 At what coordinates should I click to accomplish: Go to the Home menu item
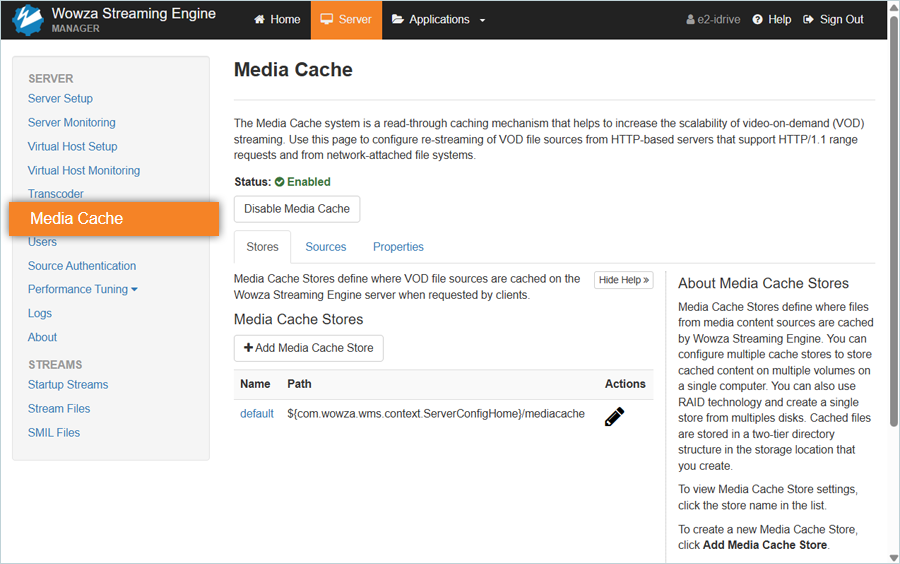click(277, 20)
